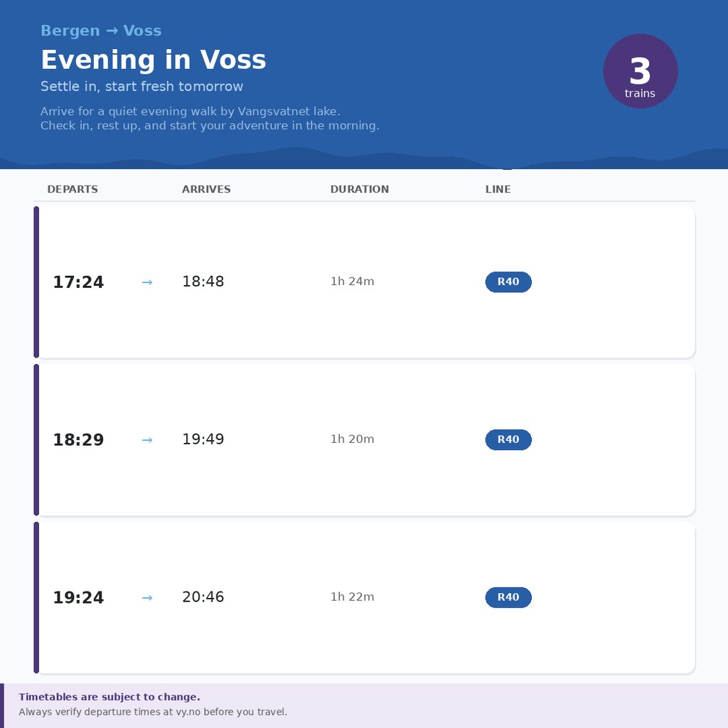
Task: Click the timetables disclaimer banner at the bottom
Action: [364, 704]
